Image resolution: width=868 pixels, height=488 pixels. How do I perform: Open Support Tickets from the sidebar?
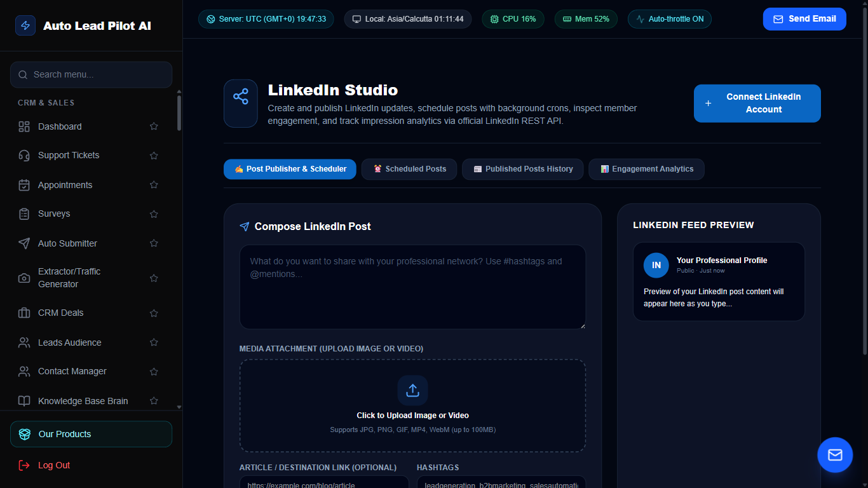[x=88, y=156]
